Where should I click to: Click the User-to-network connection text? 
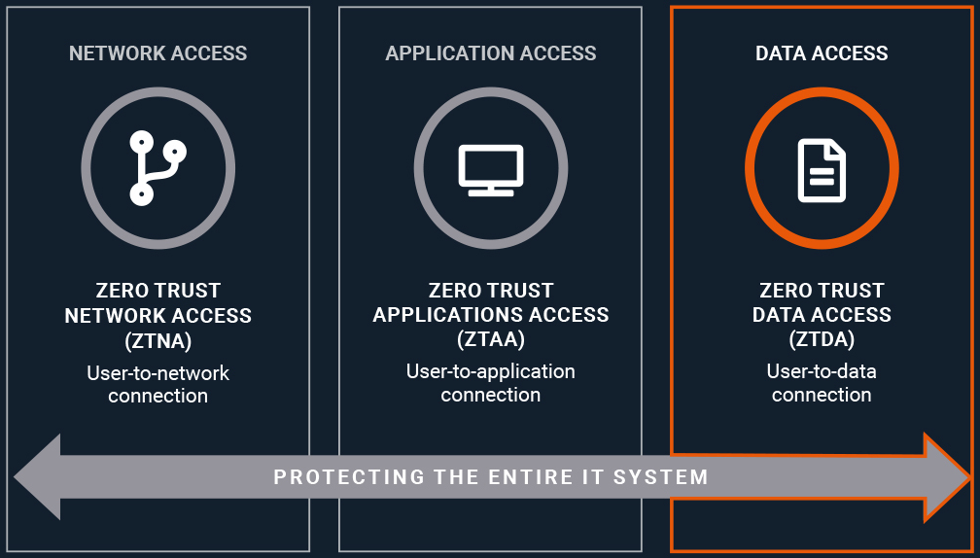157,384
